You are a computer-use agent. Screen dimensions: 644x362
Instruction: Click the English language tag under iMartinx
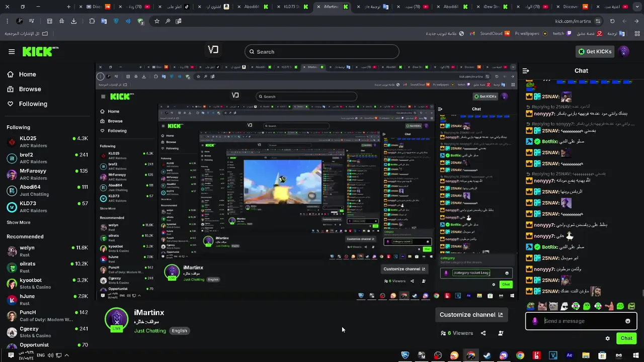[180, 331]
